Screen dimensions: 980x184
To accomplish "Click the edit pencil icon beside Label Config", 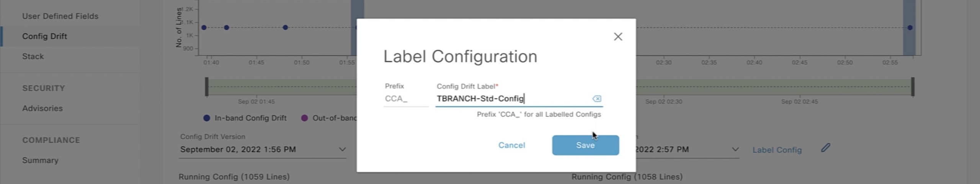I will point(825,148).
